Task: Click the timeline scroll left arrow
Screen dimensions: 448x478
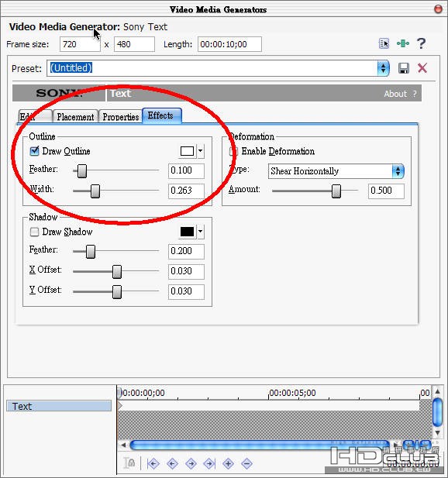Action: (123, 445)
